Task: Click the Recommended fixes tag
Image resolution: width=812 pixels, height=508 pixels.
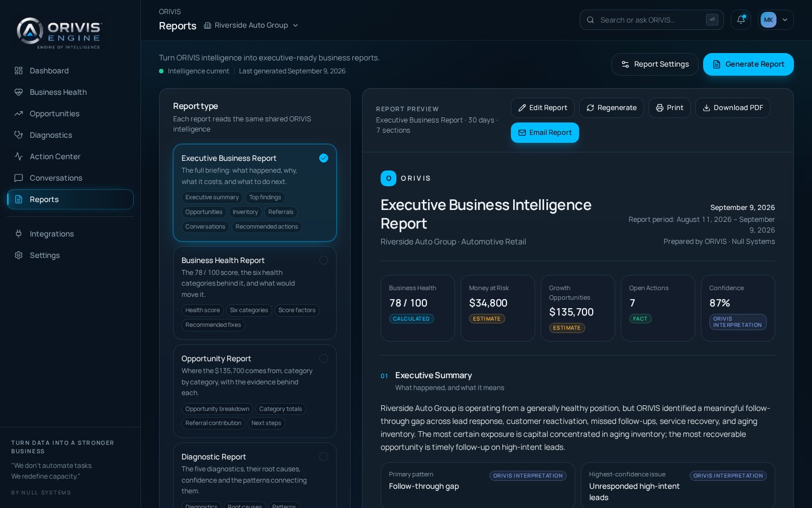Action: [213, 325]
